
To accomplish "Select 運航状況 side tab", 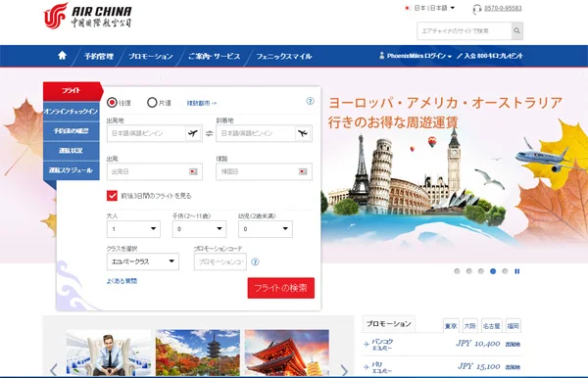I will click(72, 151).
